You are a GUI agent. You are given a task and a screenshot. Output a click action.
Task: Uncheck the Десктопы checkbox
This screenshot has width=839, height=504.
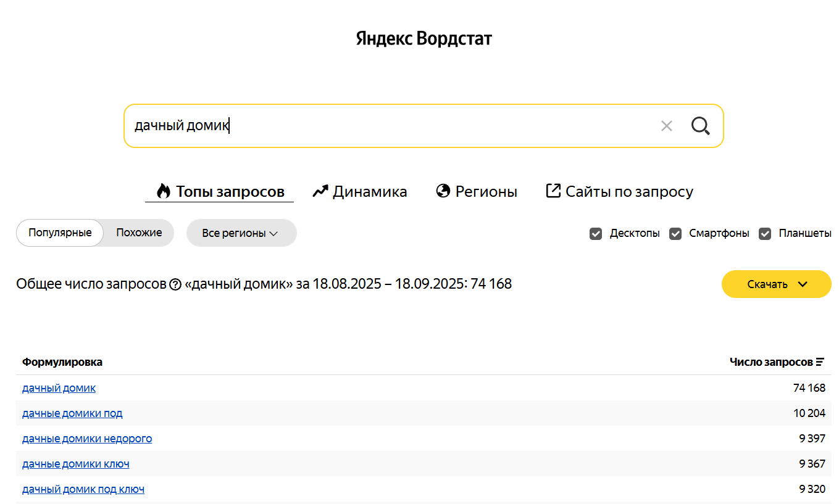tap(596, 234)
